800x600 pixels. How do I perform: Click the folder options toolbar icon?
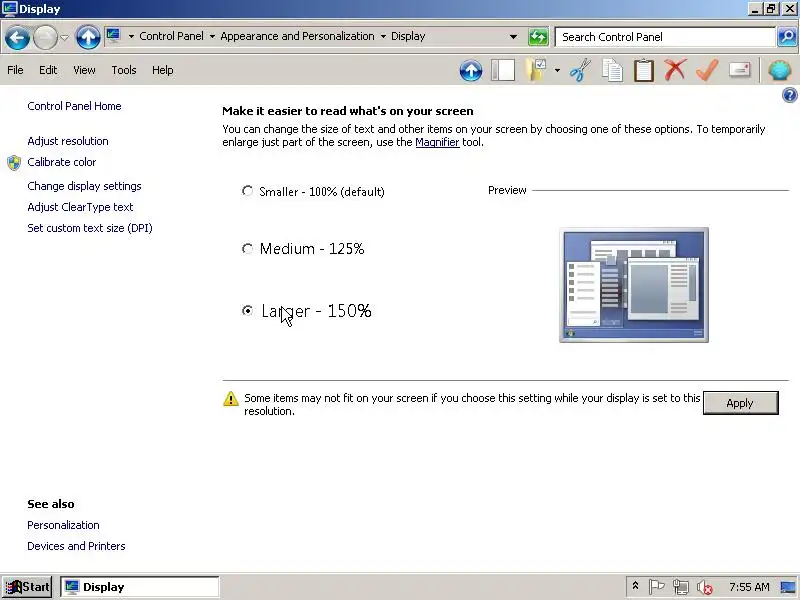tap(536, 70)
